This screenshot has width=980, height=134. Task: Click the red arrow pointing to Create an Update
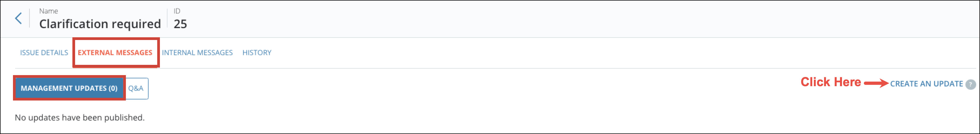coord(876,83)
